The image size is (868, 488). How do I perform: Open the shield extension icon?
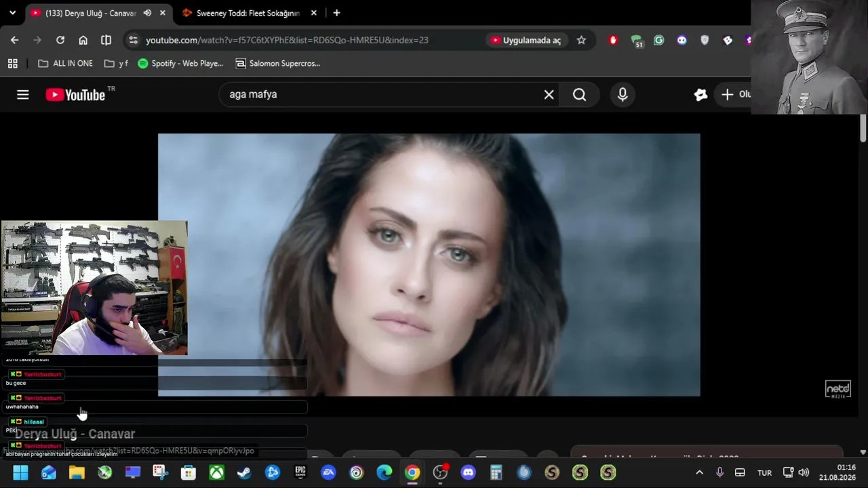click(705, 40)
